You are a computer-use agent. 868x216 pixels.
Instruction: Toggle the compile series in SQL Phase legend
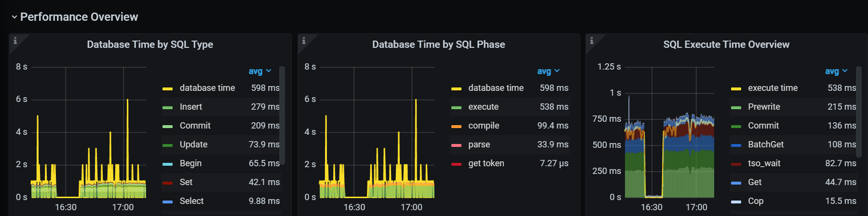484,126
